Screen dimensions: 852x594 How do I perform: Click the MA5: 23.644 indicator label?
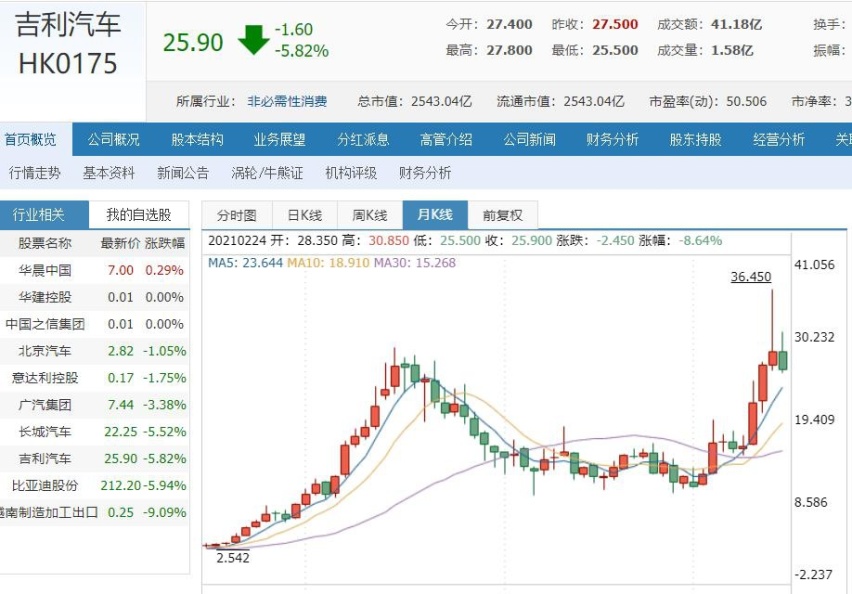246,263
